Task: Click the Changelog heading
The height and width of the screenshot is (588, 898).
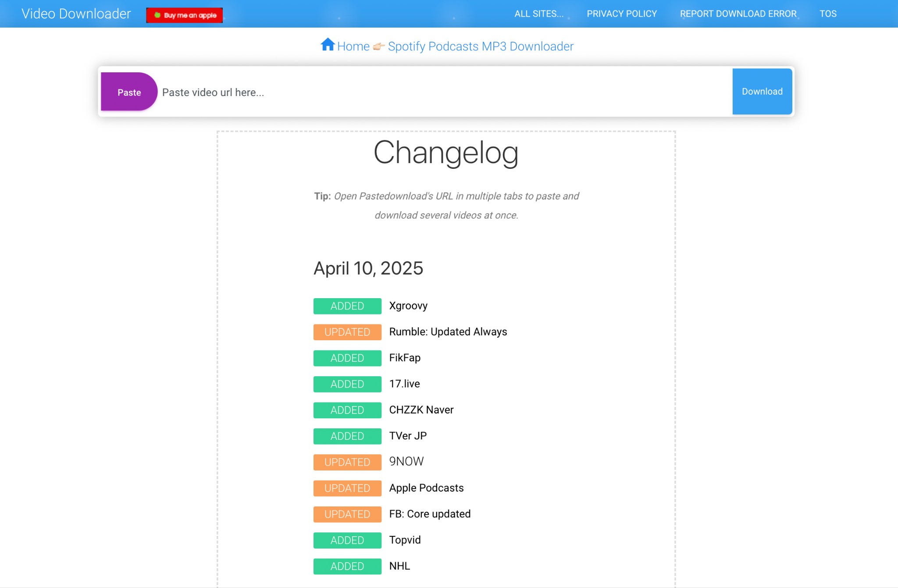Action: pos(446,153)
